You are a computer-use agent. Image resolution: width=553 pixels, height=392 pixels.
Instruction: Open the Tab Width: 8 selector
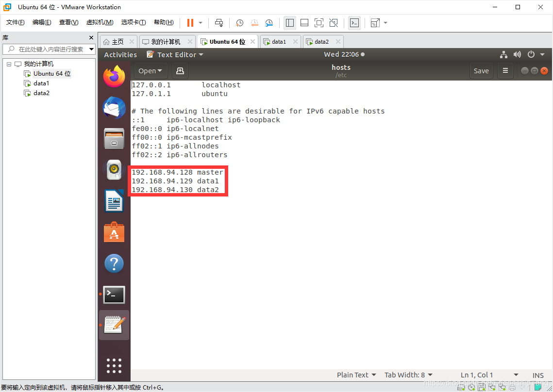coord(408,375)
